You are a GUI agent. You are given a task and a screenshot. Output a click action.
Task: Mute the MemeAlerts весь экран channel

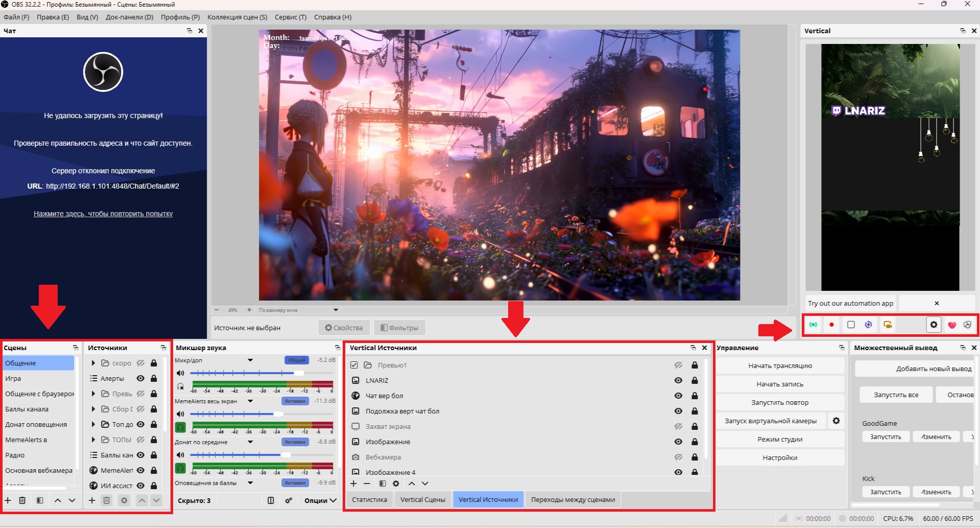tap(180, 414)
